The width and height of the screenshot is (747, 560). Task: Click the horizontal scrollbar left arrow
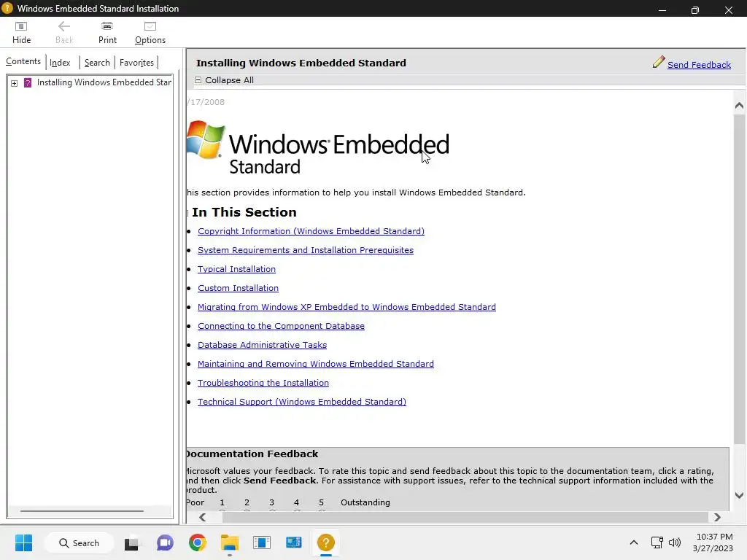pyautogui.click(x=203, y=517)
